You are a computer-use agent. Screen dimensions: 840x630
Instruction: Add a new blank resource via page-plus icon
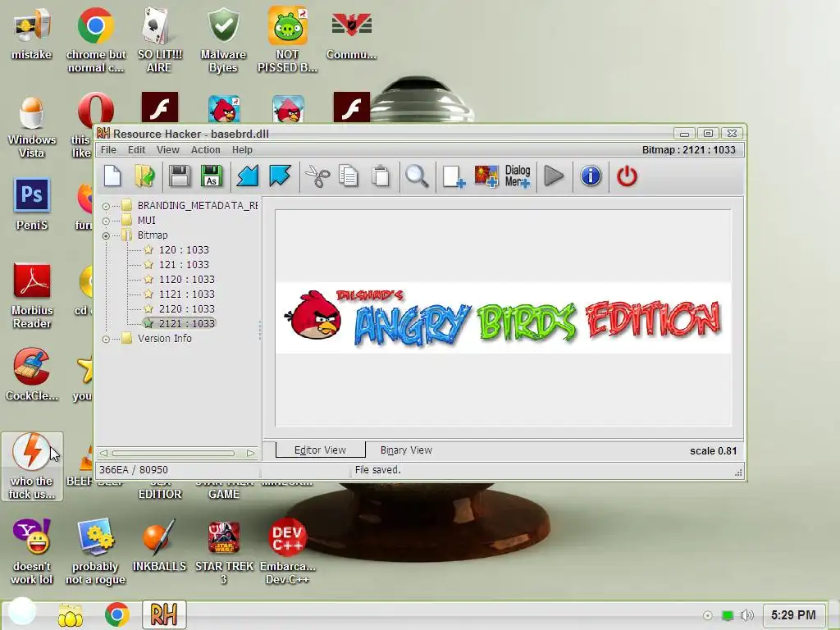coord(453,176)
